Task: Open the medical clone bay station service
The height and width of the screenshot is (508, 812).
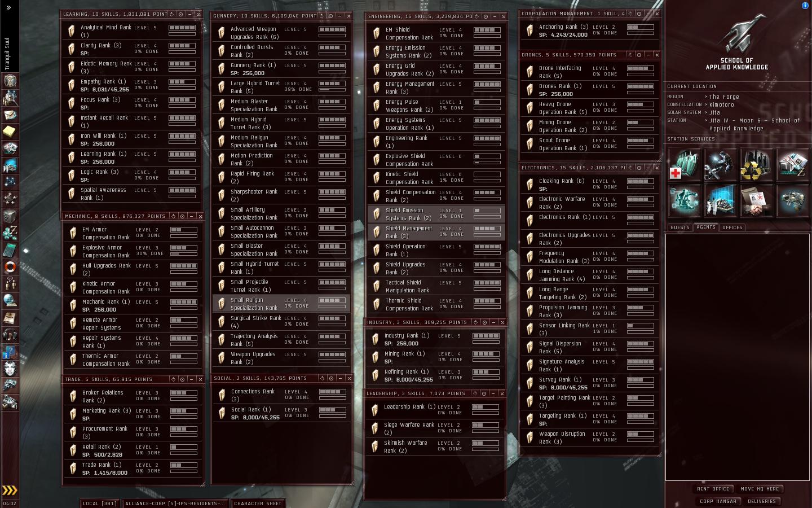Action: pos(684,165)
